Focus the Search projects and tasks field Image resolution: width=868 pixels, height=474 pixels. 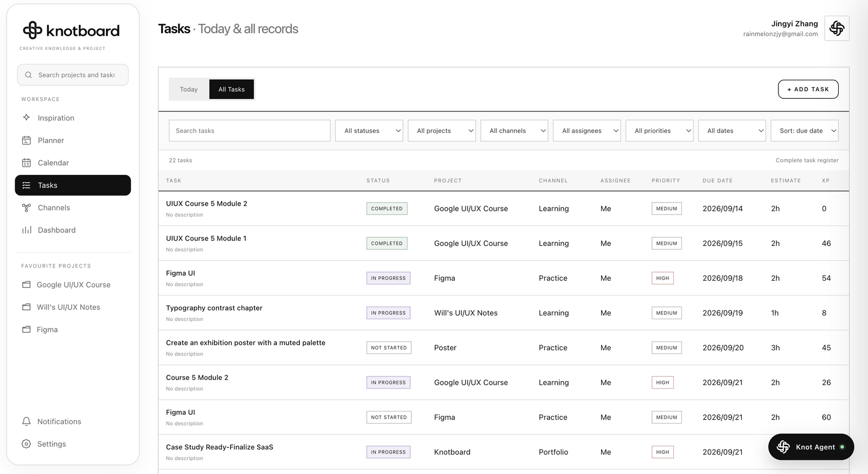click(x=73, y=75)
